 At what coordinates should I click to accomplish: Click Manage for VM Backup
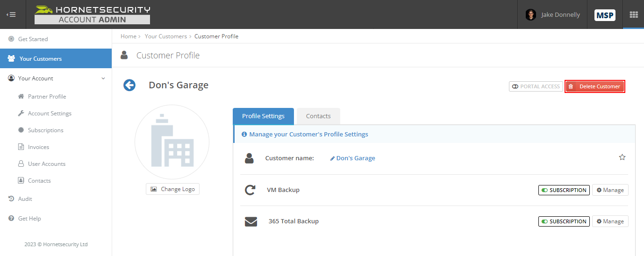coord(610,190)
